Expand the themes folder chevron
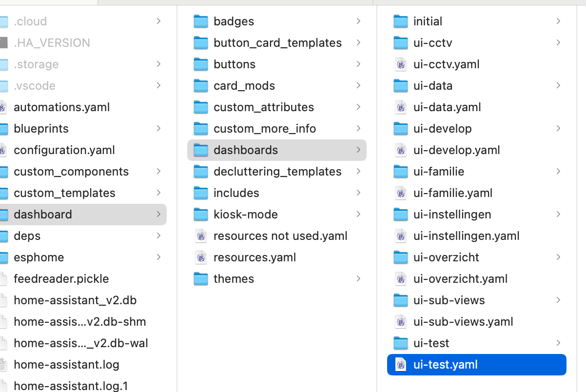This screenshot has width=586, height=392. click(x=358, y=278)
